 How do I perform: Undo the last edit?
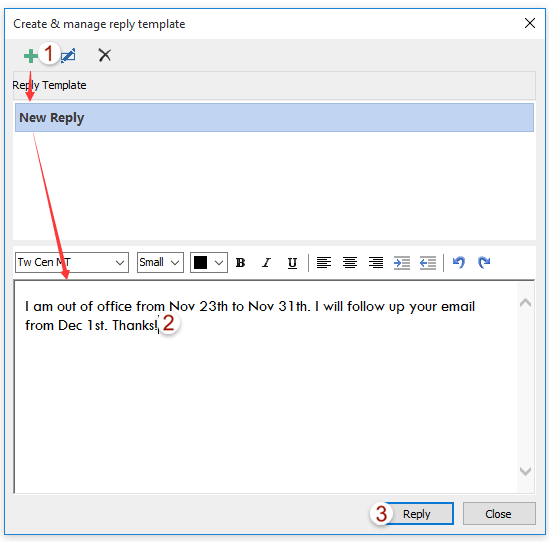459,262
